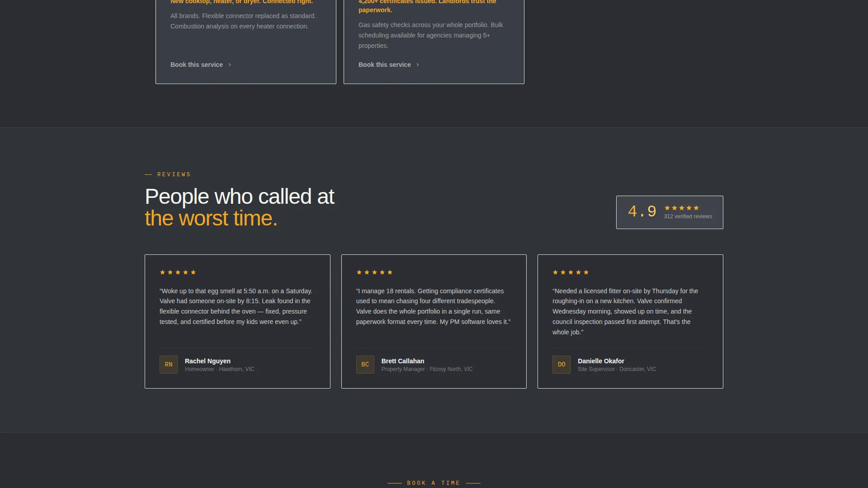Click the star rating on Danielle Okafor's review
Image resolution: width=868 pixels, height=488 pixels.
(571, 272)
